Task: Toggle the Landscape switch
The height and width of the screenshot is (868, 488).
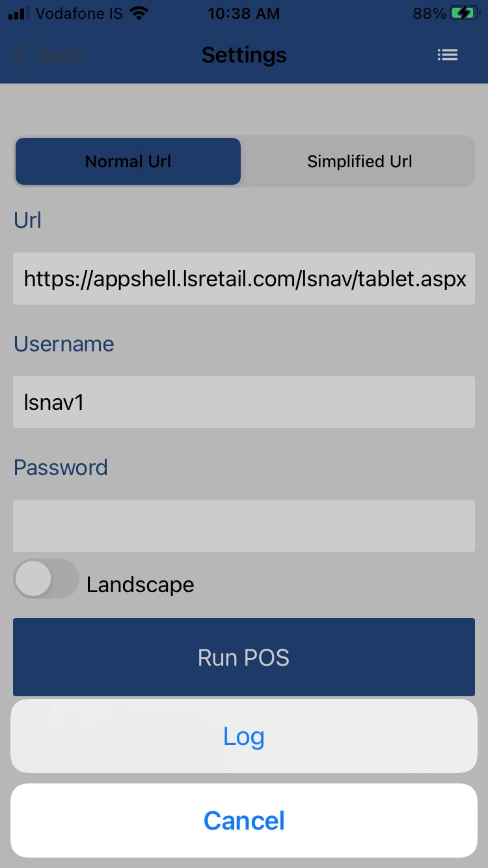Action: pos(46,578)
